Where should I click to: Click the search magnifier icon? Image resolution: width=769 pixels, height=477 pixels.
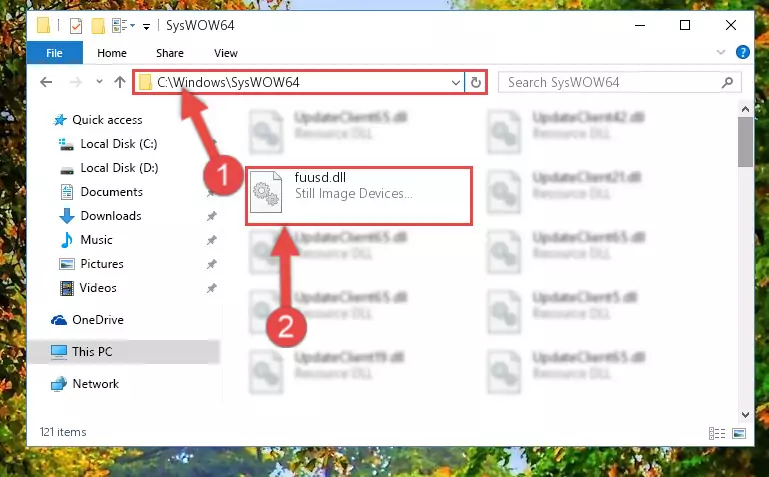coord(728,82)
